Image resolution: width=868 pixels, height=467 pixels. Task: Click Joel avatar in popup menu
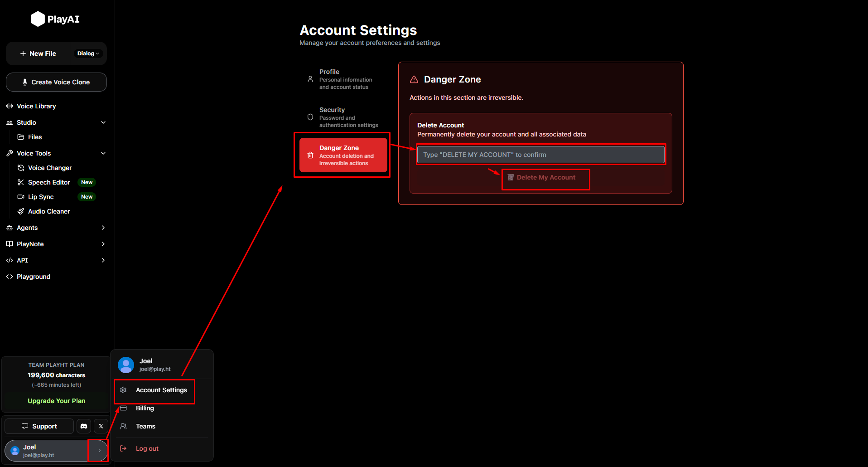coord(126,365)
